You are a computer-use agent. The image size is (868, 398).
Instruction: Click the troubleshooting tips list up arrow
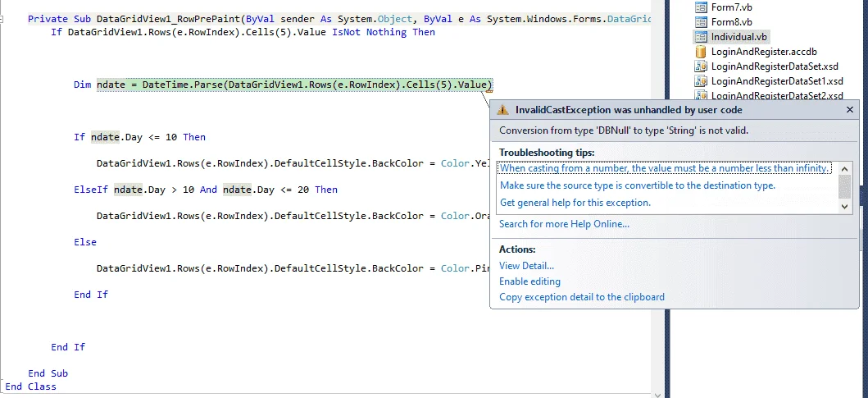[x=844, y=168]
